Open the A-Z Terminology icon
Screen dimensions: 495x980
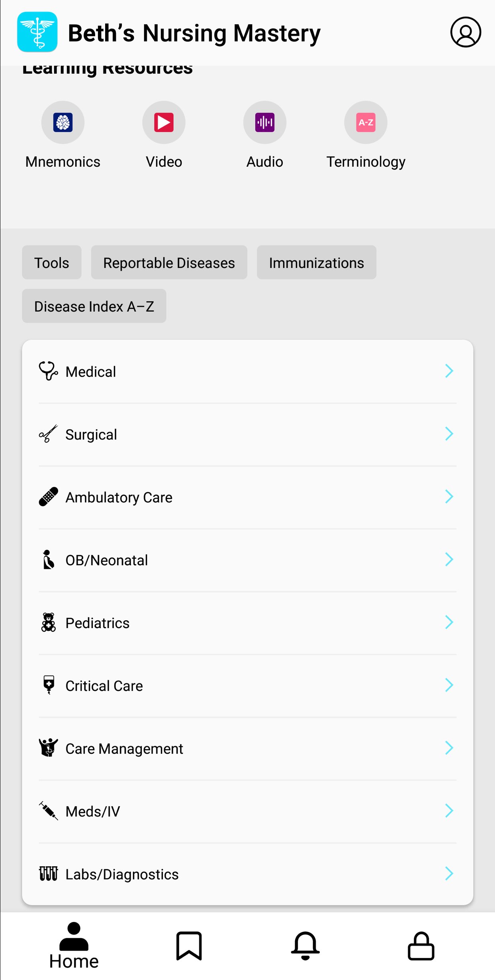[x=366, y=122]
